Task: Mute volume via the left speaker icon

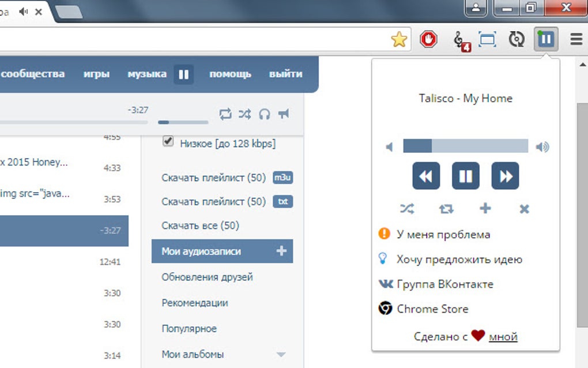Action: tap(390, 147)
